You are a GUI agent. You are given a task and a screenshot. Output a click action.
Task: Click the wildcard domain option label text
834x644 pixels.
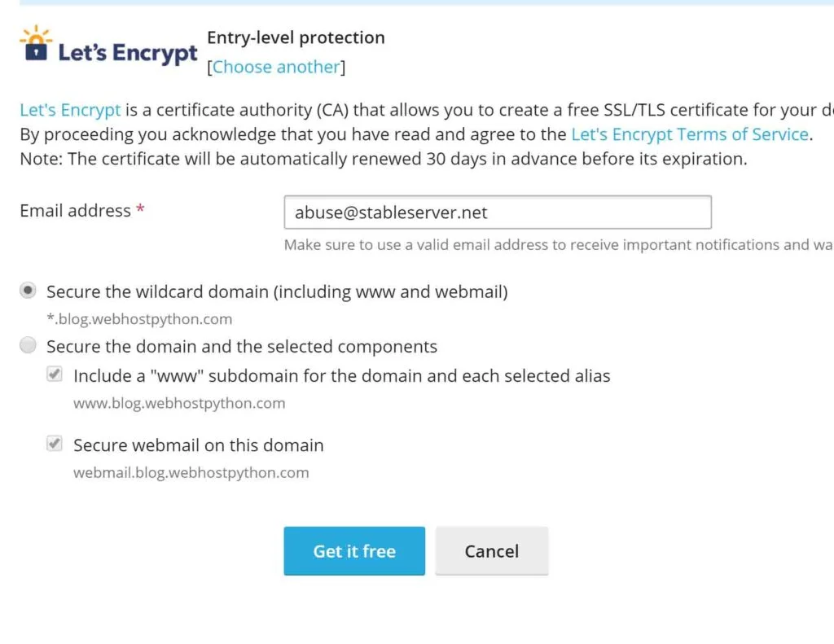coord(277,292)
